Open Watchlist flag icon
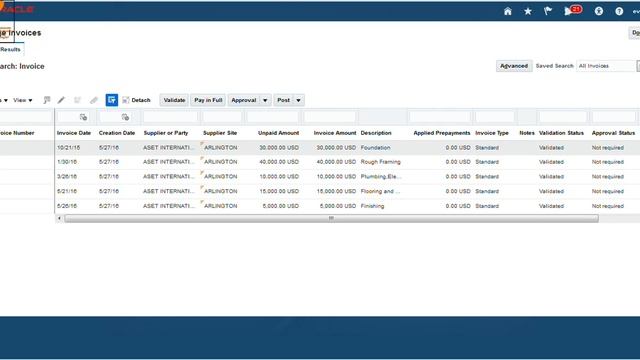Screen dimensions: 640x360 [548, 11]
